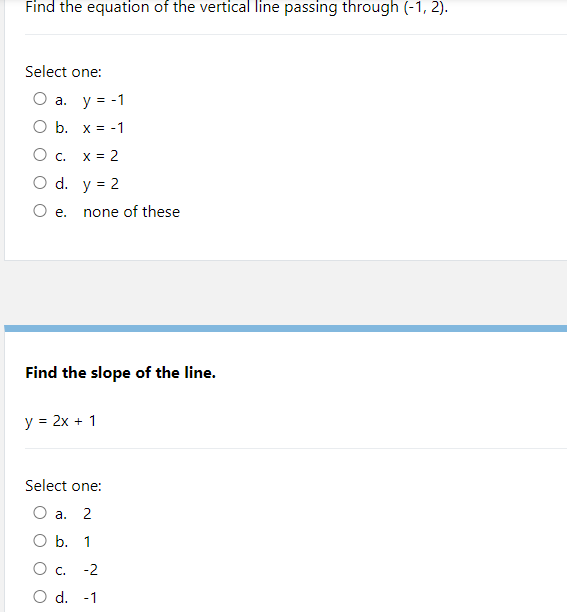Click the 'y = -1' answer text label
The image size is (567, 612).
point(103,100)
